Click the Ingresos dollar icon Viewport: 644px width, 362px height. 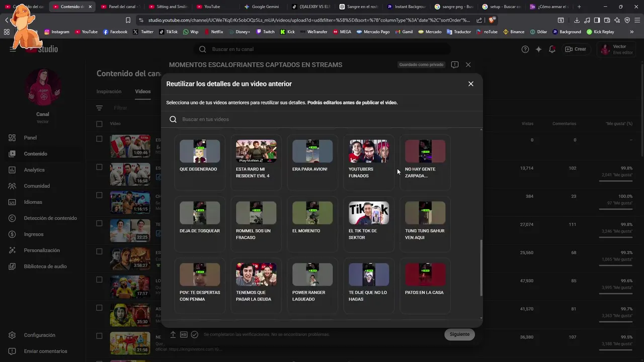[x=12, y=234]
